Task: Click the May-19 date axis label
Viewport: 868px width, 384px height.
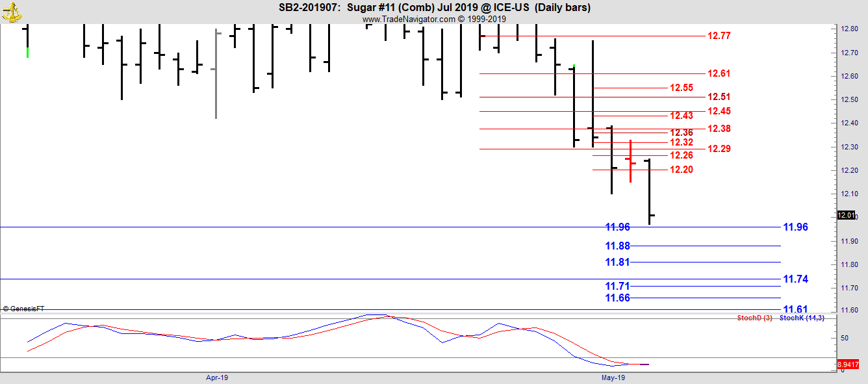Action: (x=613, y=378)
